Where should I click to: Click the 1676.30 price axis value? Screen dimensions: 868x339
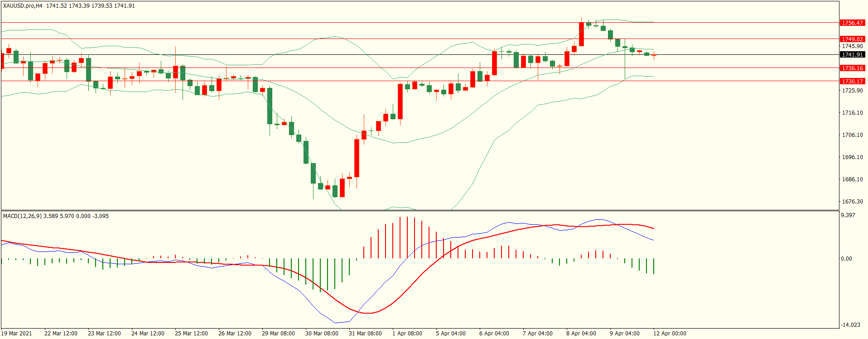tap(852, 202)
